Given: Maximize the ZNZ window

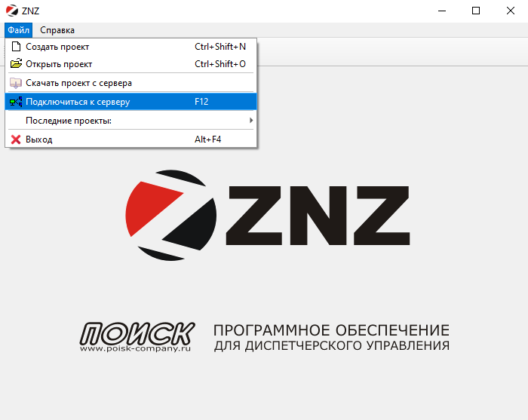Looking at the screenshot, I should click(x=475, y=11).
